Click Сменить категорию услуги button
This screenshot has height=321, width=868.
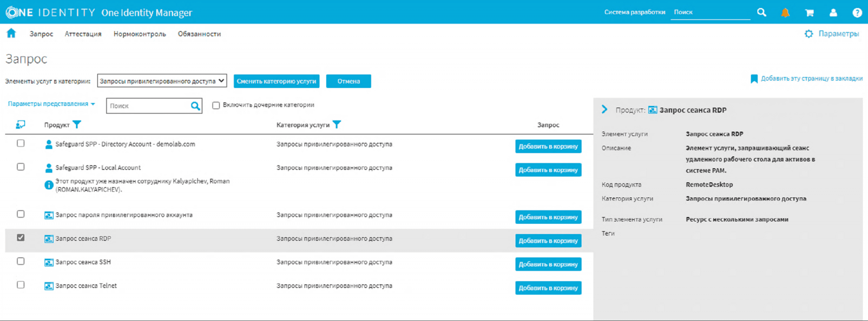coord(276,81)
